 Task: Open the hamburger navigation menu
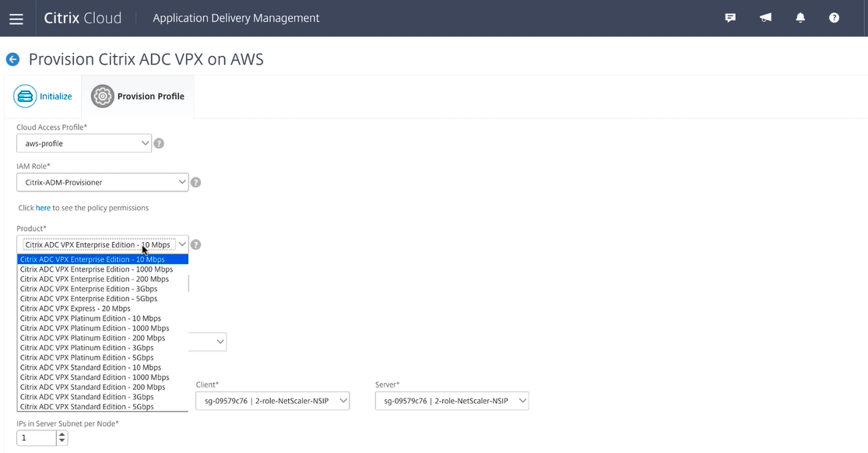(16, 19)
